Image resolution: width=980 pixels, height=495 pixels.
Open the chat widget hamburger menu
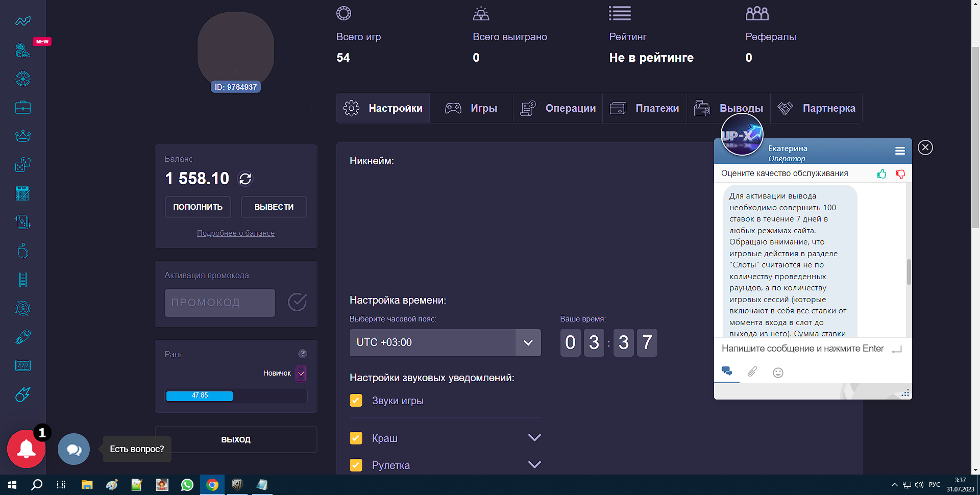pyautogui.click(x=900, y=151)
